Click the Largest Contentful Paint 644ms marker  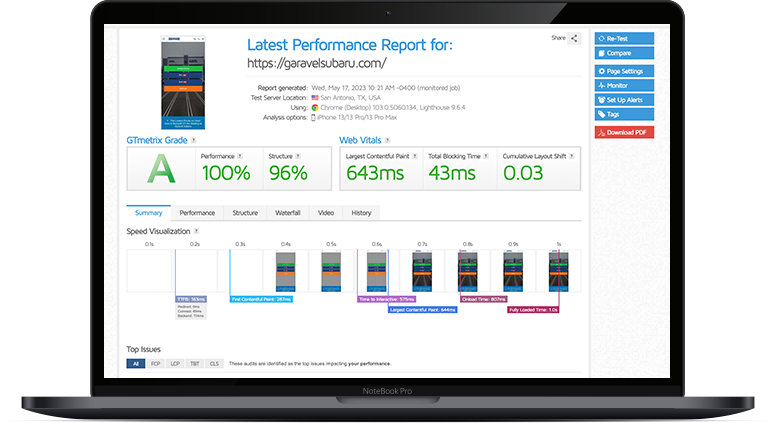(x=423, y=310)
